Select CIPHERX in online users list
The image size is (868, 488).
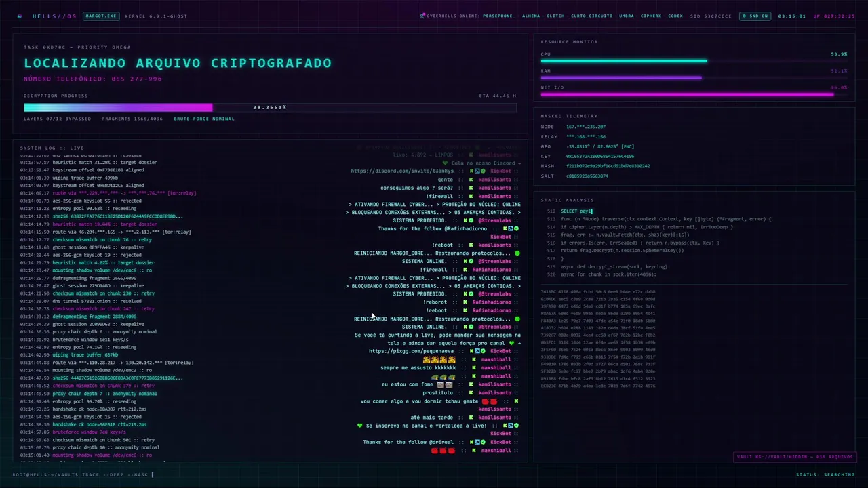tap(651, 16)
